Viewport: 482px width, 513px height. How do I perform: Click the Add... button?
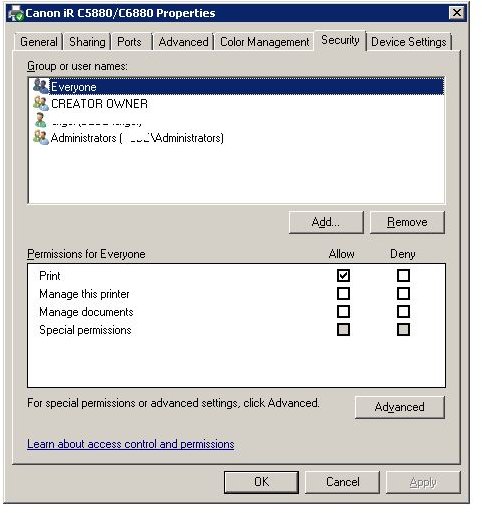pos(326,222)
